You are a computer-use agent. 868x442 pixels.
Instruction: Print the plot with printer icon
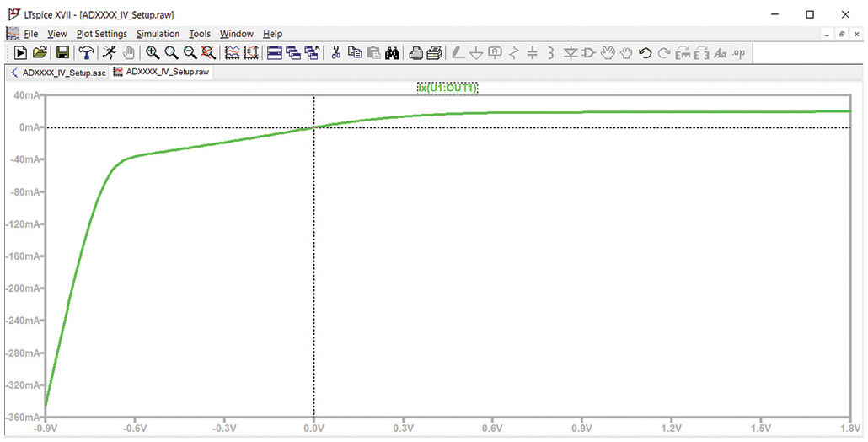click(x=416, y=53)
